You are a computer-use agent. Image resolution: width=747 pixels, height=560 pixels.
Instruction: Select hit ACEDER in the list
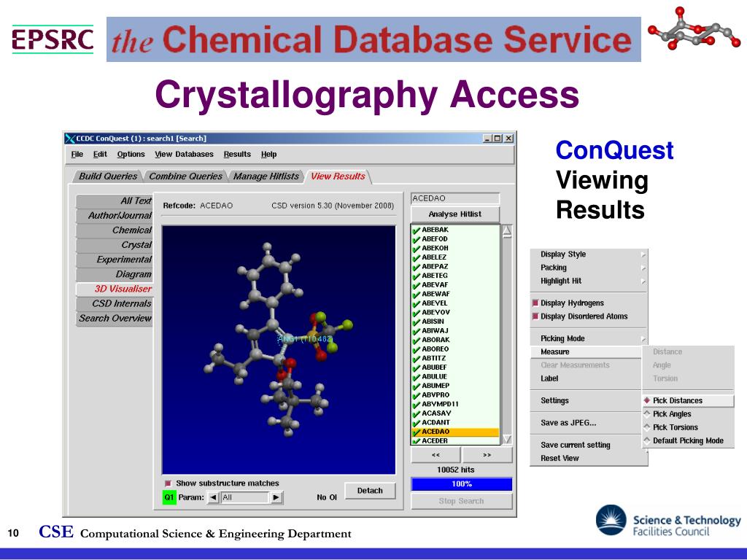click(455, 441)
